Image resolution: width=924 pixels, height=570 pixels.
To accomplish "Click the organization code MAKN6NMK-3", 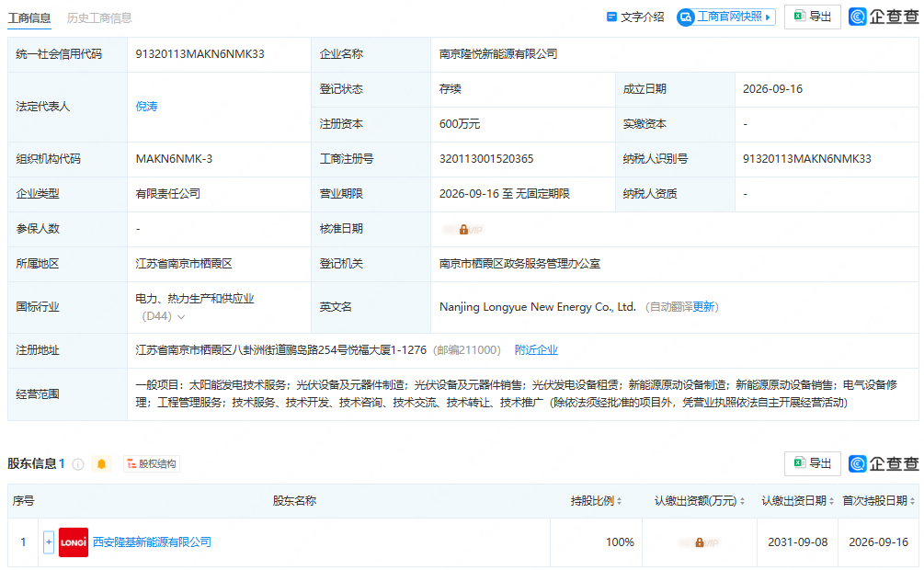I will (x=174, y=158).
